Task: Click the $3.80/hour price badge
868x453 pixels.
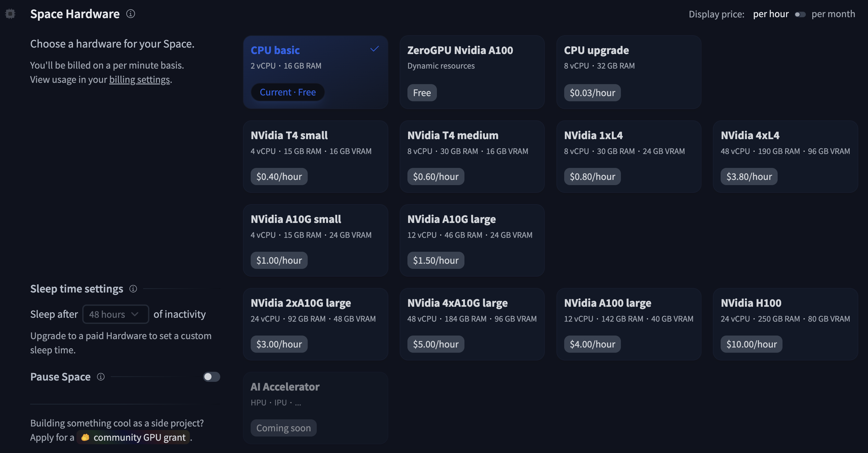Action: pos(749,176)
